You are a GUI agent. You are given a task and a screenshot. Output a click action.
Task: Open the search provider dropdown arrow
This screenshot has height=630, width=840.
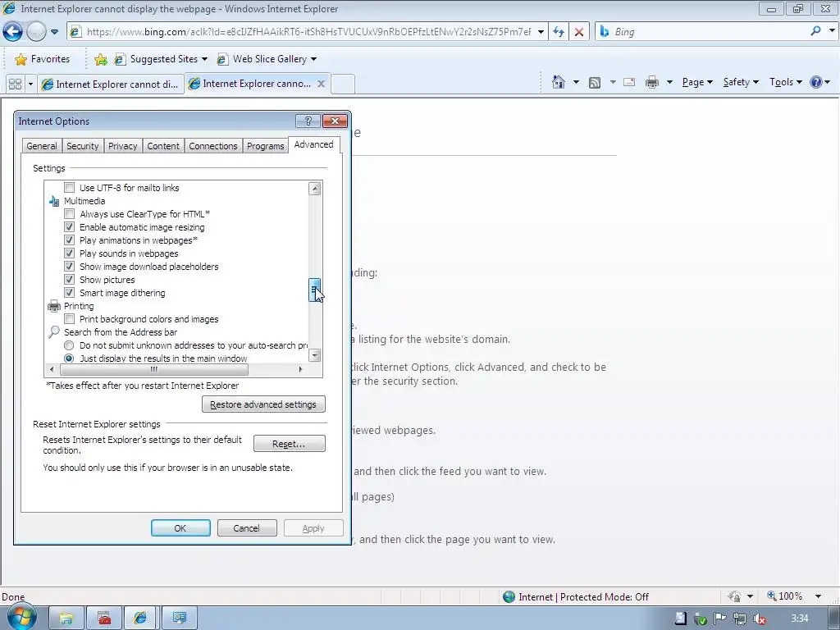click(x=832, y=31)
